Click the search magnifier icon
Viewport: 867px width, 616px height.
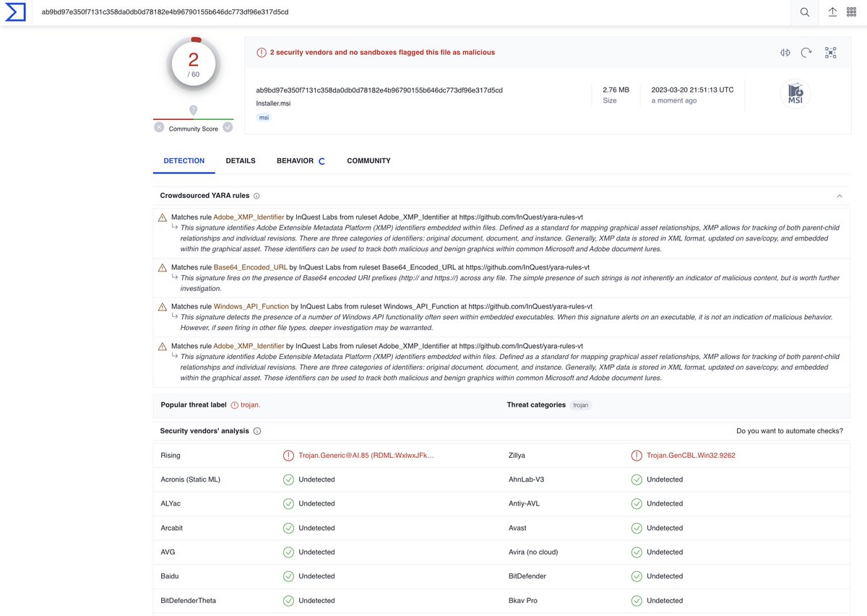coord(805,12)
